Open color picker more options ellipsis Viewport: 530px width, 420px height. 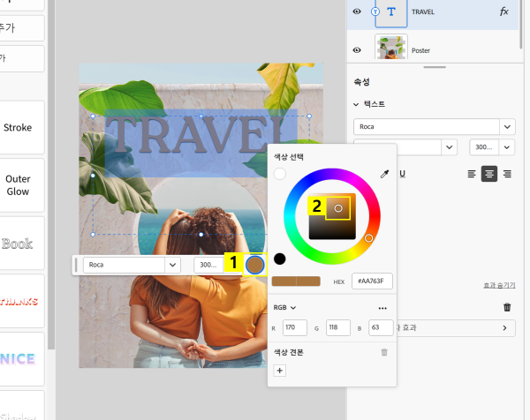pyautogui.click(x=382, y=308)
